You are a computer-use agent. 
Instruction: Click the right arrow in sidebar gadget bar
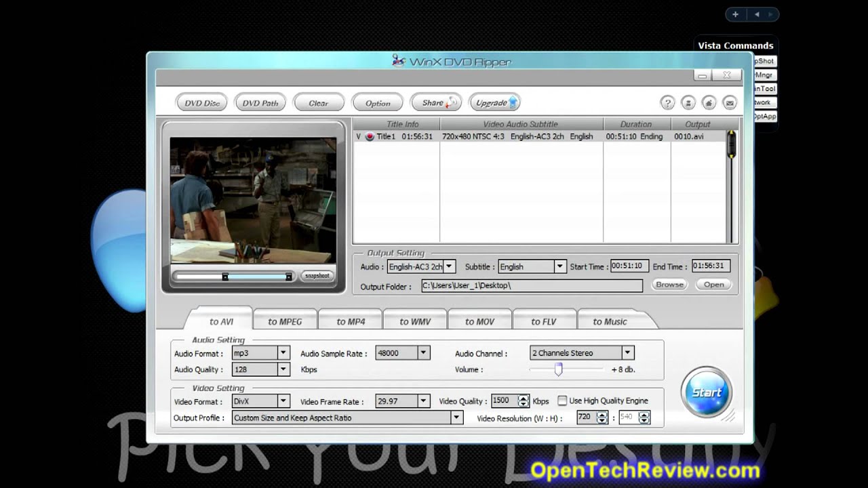click(x=772, y=14)
